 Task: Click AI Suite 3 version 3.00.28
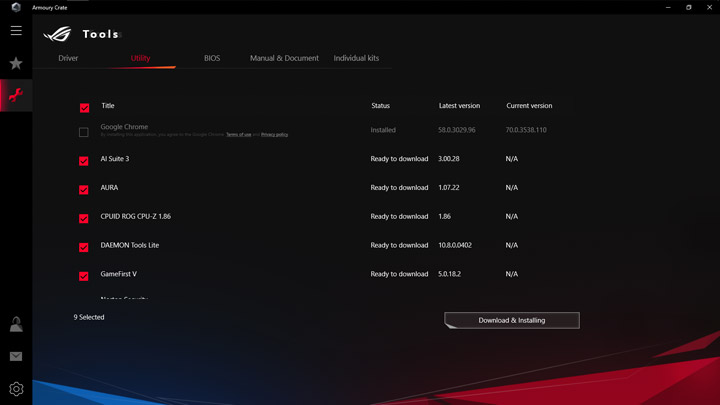[449, 159]
